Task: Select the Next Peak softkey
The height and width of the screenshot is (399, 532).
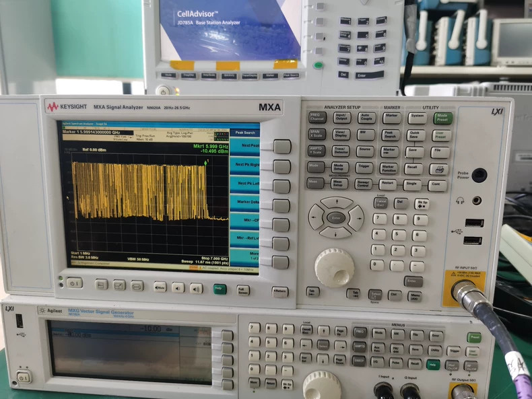Action: [x=244, y=147]
